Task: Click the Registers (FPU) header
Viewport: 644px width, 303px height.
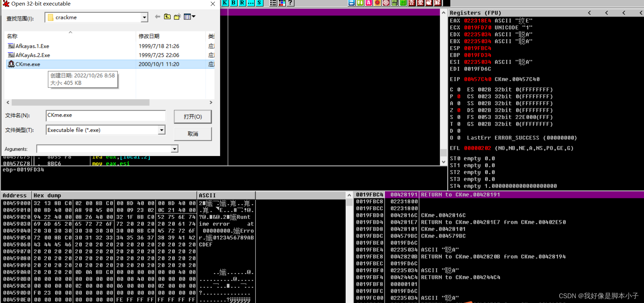Action: 475,13
